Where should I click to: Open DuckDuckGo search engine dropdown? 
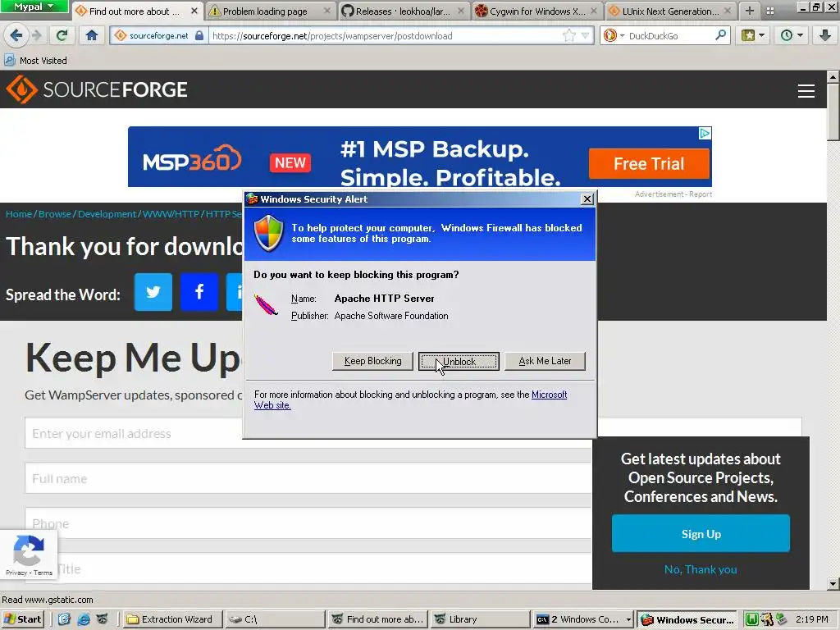614,36
